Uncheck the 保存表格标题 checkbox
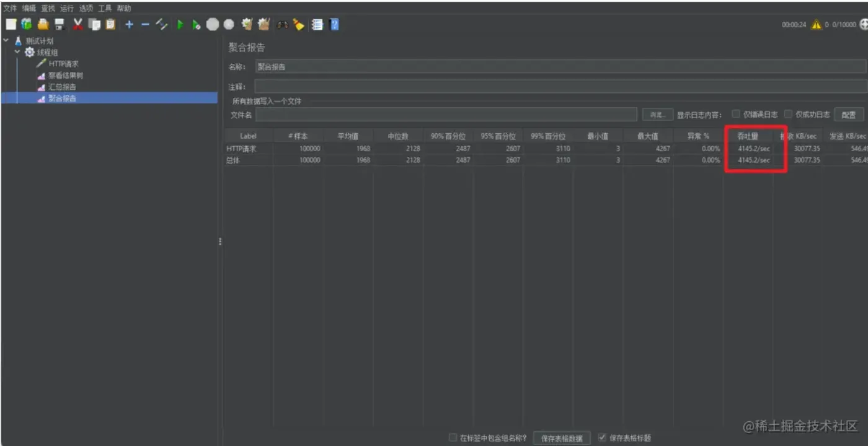Screen dimensions: 868x446 coord(602,437)
